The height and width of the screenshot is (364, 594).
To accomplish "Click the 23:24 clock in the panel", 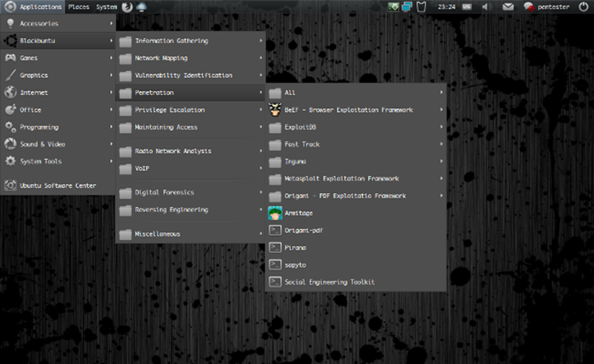I will click(x=446, y=7).
